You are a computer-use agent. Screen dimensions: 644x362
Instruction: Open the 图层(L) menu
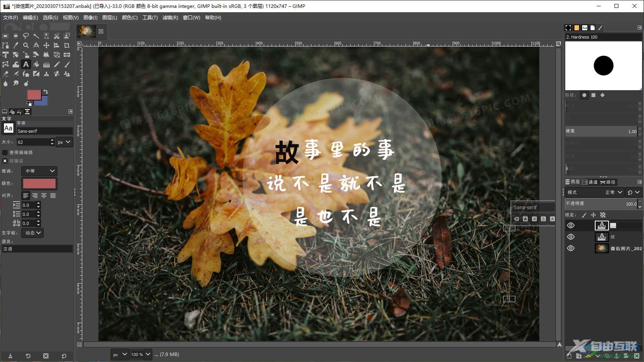pos(110,18)
